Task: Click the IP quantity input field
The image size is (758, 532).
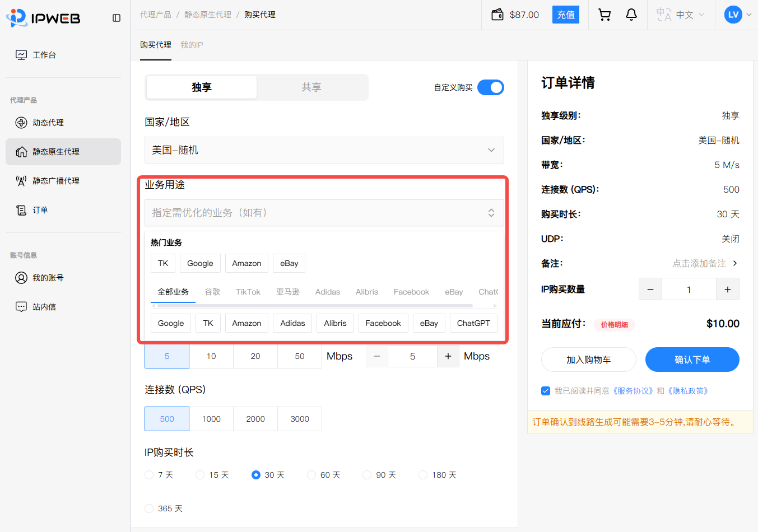Action: pyautogui.click(x=689, y=290)
